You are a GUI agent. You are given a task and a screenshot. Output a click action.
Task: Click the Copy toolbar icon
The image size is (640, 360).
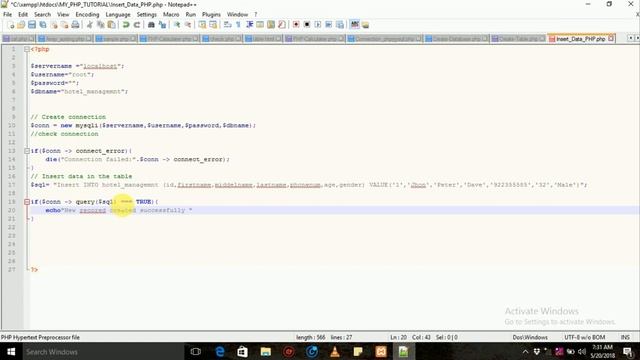click(100, 25)
